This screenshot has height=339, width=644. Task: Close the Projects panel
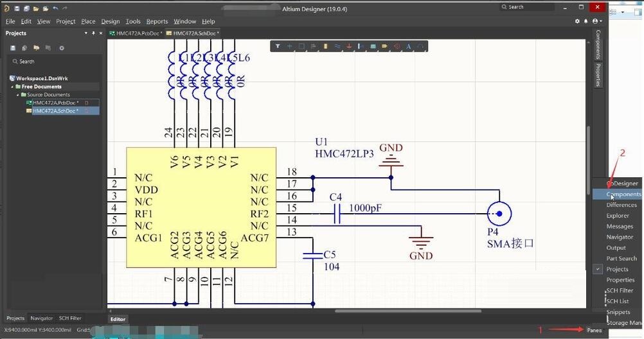101,33
